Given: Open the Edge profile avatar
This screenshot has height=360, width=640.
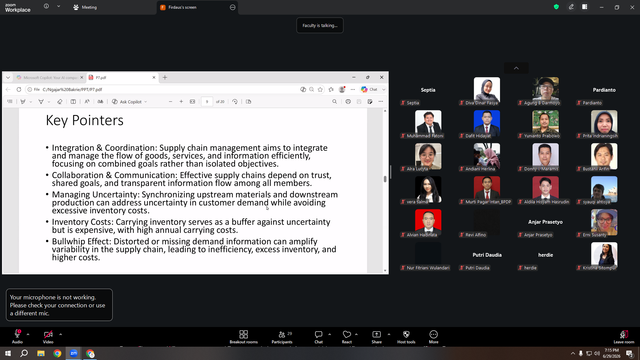Looking at the screenshot, I should tap(342, 89).
